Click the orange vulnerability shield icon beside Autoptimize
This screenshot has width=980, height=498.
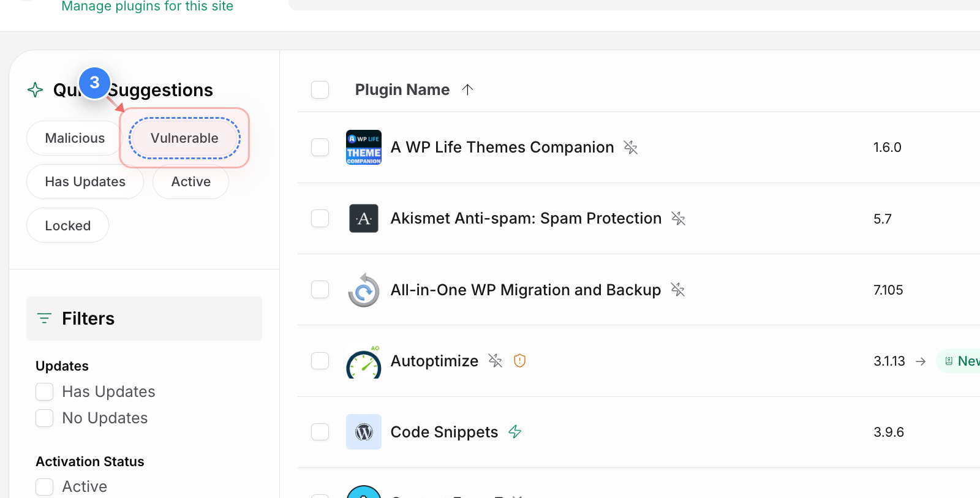(519, 361)
